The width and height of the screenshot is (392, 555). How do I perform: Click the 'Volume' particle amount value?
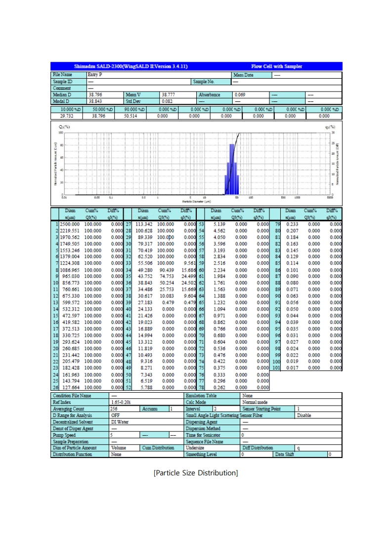(119, 448)
